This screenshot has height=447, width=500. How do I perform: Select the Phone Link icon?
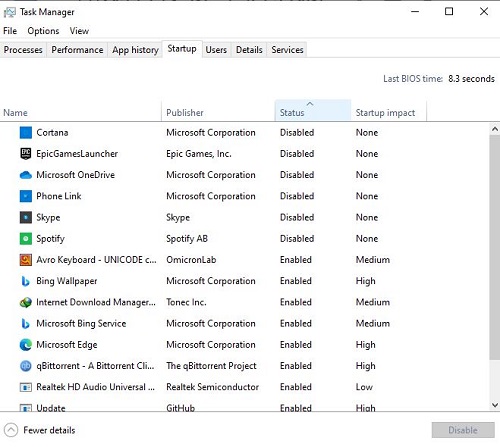(26, 196)
